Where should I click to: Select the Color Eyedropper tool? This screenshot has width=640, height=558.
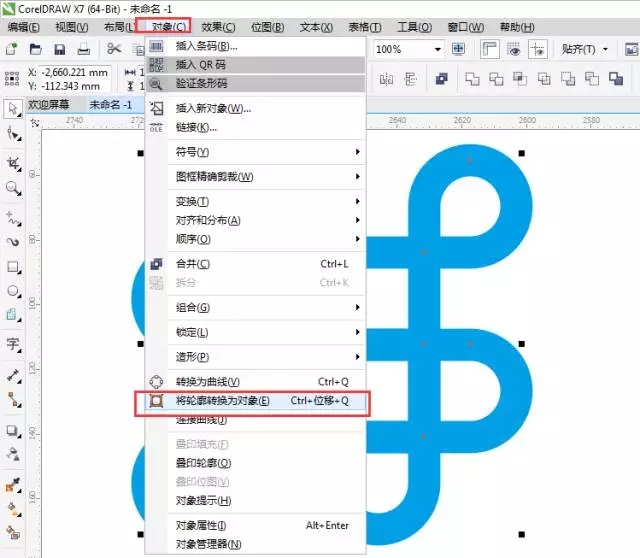pos(13,485)
